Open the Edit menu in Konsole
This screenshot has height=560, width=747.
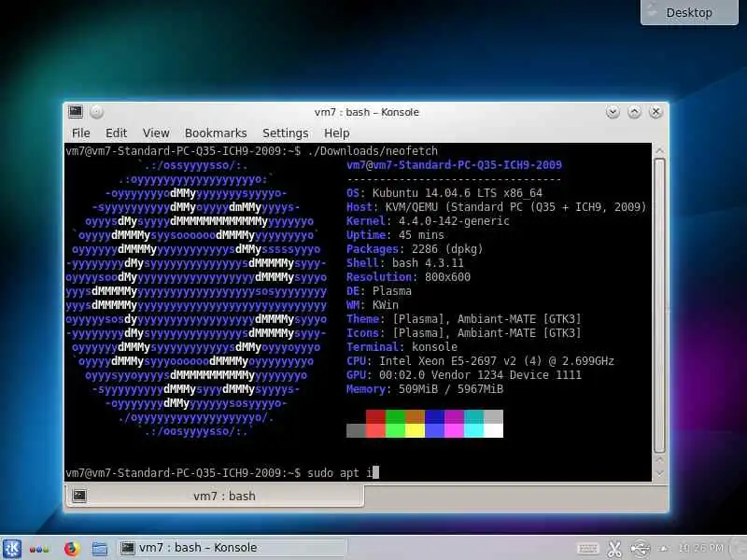(116, 133)
